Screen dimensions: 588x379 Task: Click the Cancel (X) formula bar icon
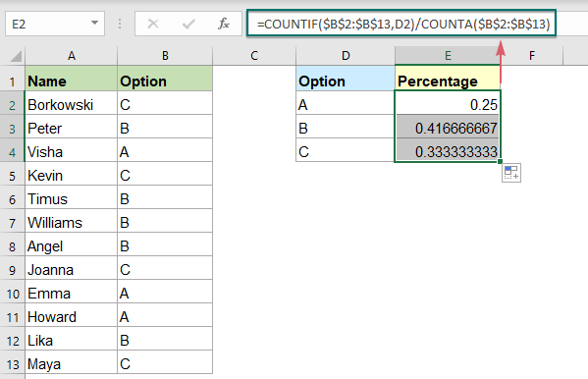coord(153,24)
